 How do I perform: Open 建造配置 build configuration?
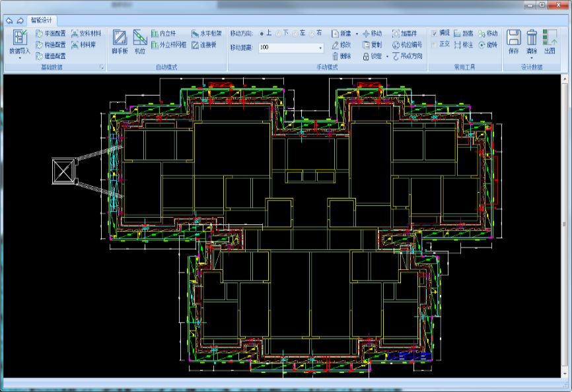51,56
